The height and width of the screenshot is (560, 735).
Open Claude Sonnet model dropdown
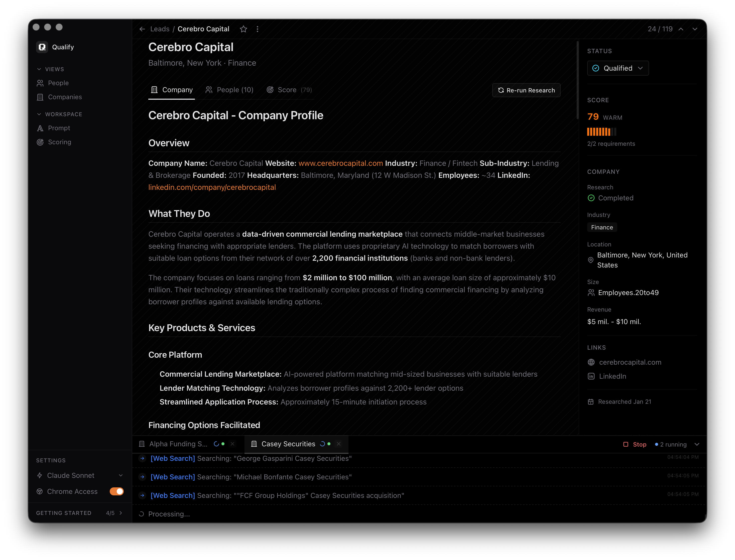click(80, 476)
